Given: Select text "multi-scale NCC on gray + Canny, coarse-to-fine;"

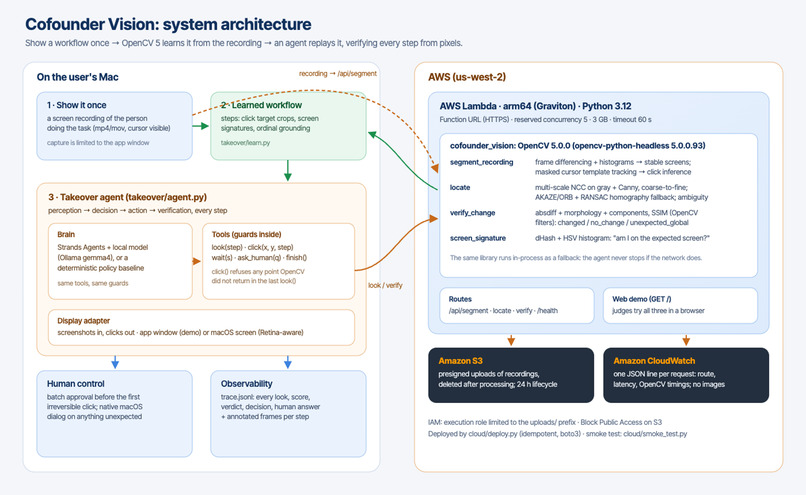Looking at the screenshot, I should (611, 187).
